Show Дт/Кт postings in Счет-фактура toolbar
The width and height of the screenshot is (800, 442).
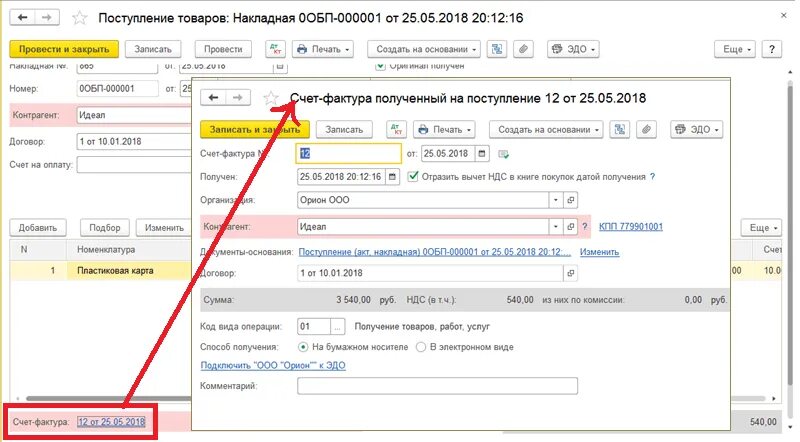[x=396, y=130]
